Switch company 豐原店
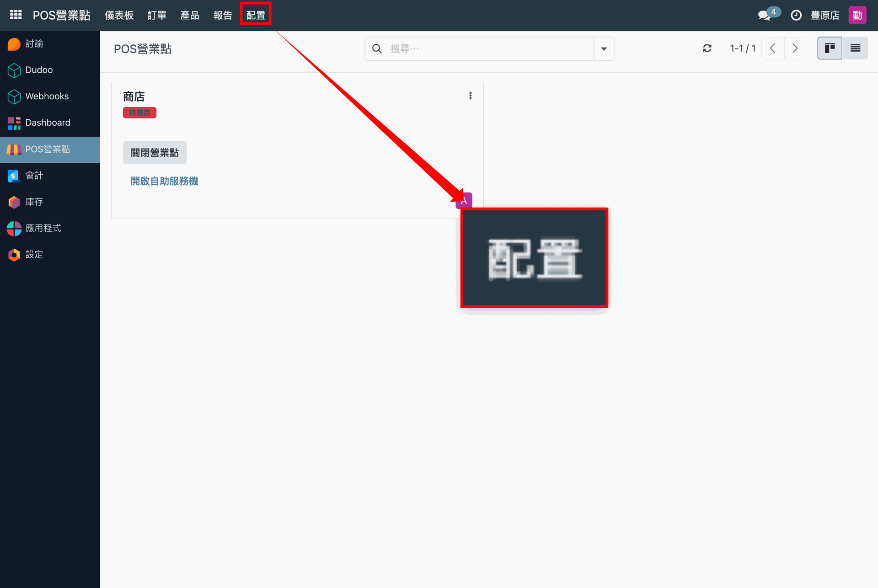Image resolution: width=878 pixels, height=588 pixels. click(x=825, y=16)
